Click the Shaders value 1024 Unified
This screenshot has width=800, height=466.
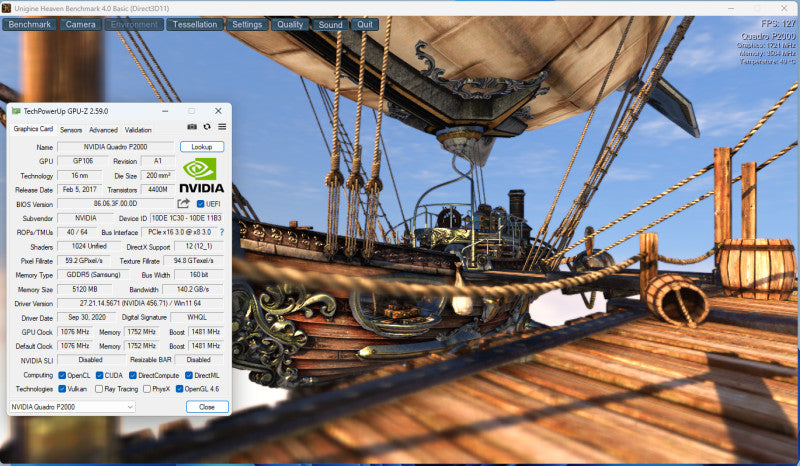coord(89,246)
